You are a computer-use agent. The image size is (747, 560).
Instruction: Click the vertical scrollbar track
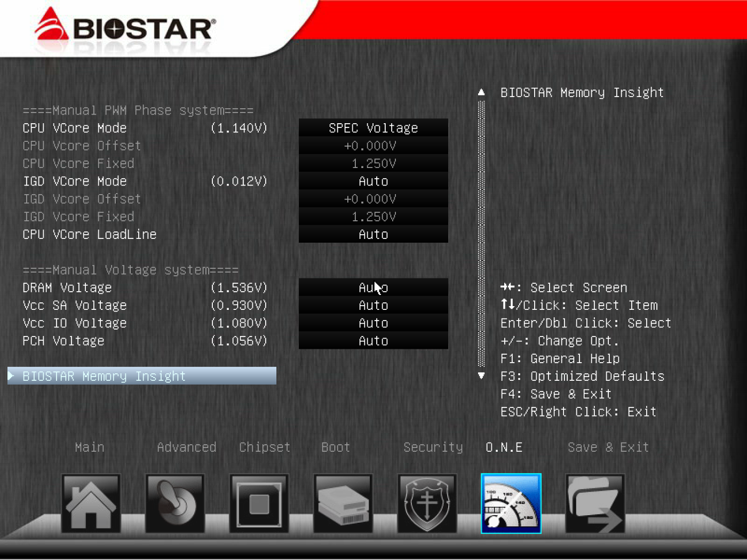point(481,234)
